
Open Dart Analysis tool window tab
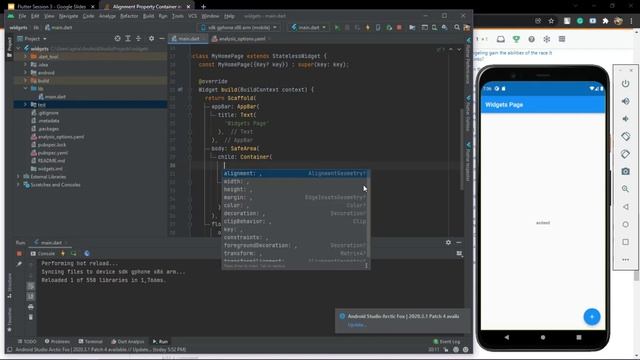click(127, 341)
